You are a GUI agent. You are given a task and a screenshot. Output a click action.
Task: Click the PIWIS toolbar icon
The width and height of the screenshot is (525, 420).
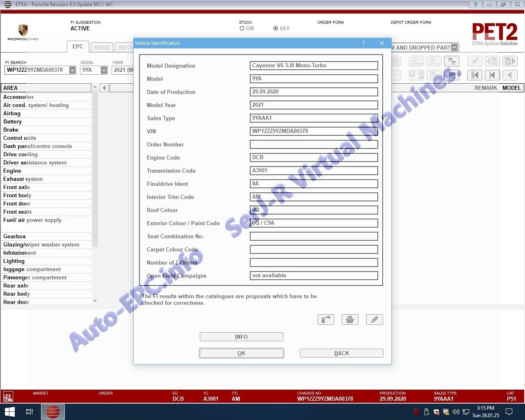pos(416,61)
